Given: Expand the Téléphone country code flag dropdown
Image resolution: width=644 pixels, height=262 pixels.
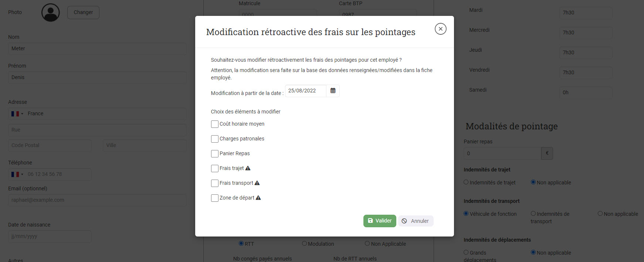Looking at the screenshot, I should [17, 174].
